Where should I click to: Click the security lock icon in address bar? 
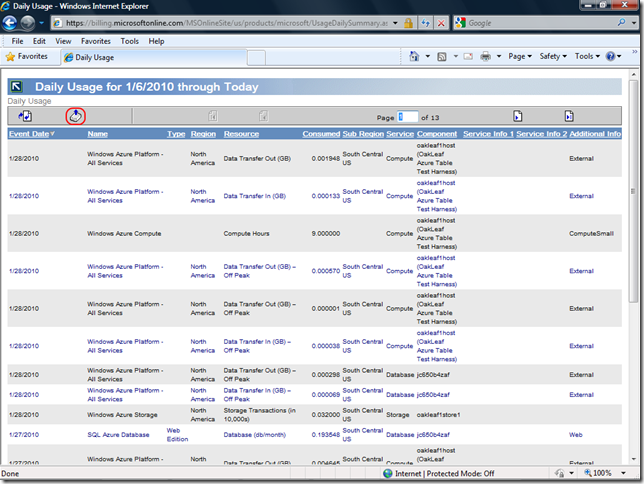tap(408, 23)
